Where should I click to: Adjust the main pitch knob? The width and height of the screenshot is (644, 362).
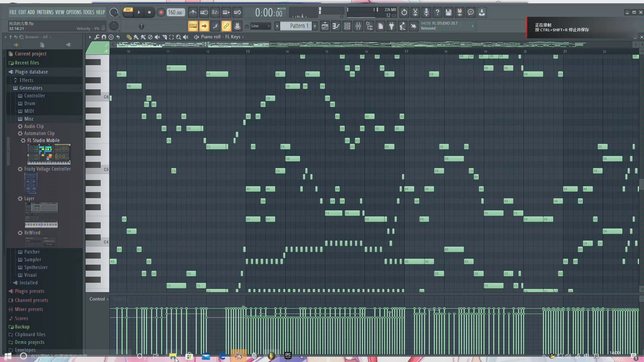[114, 26]
